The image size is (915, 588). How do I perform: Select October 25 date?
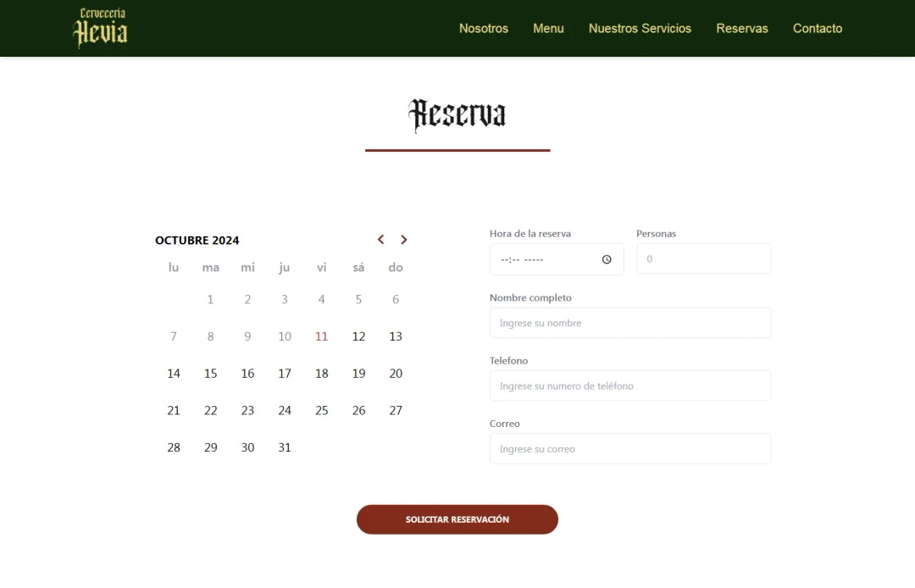pyautogui.click(x=322, y=411)
